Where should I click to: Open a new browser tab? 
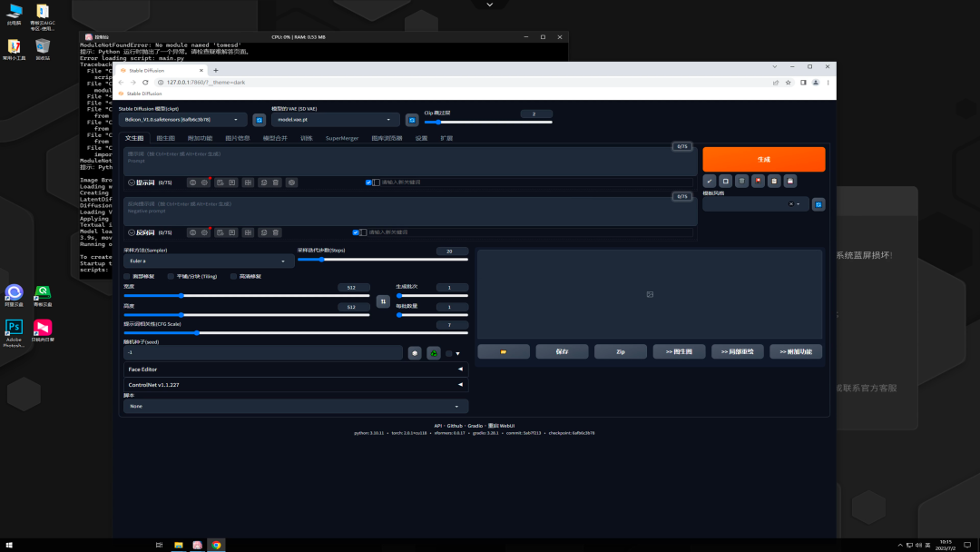tap(216, 70)
